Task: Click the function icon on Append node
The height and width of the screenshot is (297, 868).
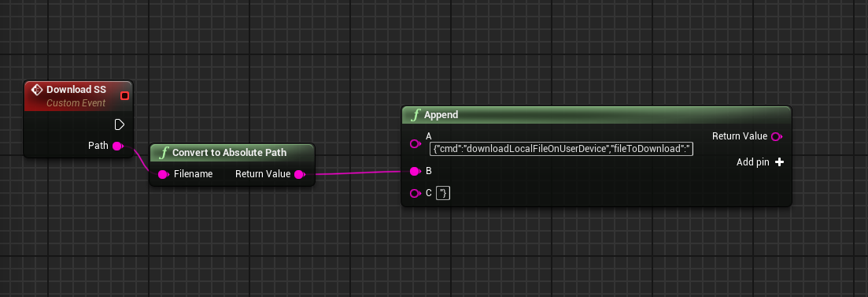Action: pos(416,115)
